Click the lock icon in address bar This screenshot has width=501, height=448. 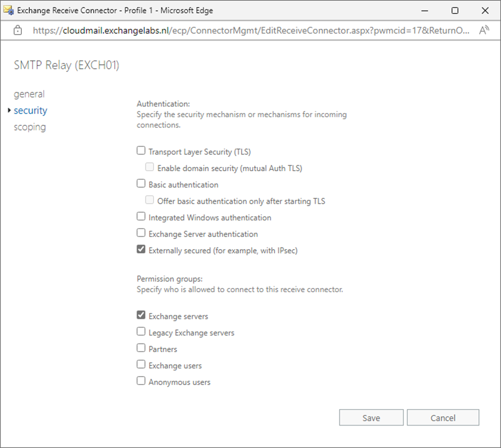[x=18, y=30]
